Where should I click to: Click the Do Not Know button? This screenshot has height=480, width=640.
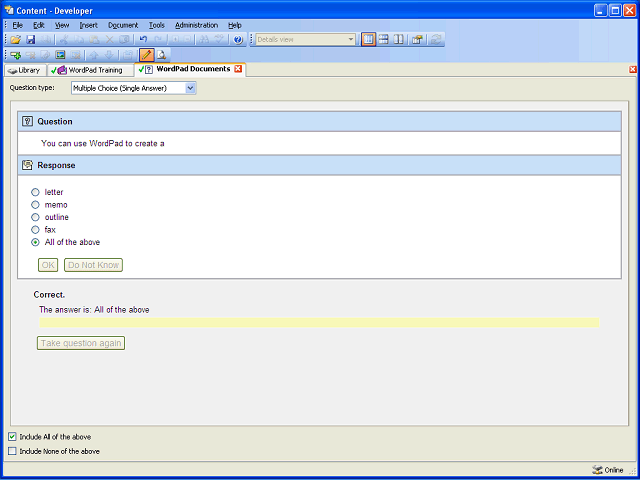pyautogui.click(x=93, y=265)
